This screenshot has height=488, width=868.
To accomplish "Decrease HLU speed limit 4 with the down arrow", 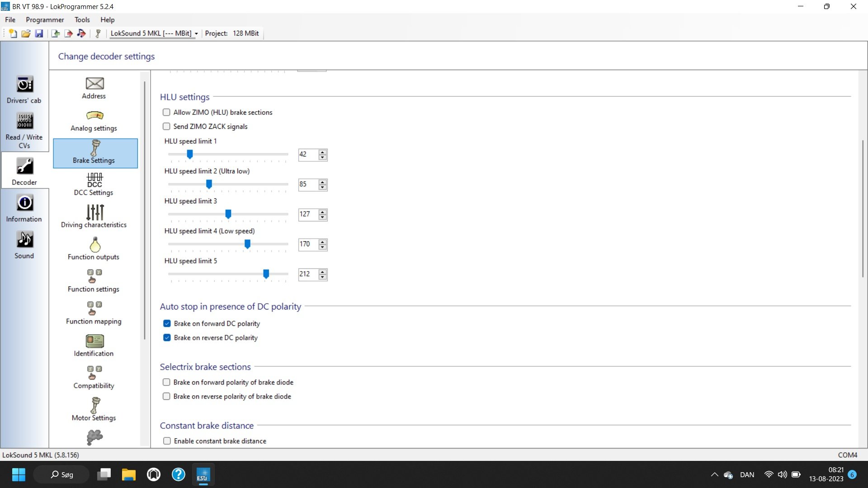I will (x=322, y=247).
